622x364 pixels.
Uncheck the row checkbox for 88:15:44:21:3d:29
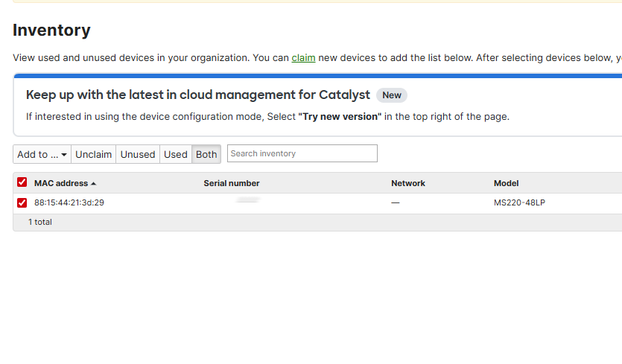tap(22, 202)
